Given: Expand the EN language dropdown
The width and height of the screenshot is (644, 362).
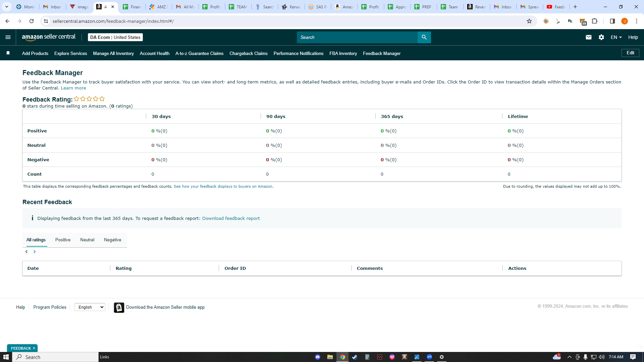Looking at the screenshot, I should tap(616, 37).
